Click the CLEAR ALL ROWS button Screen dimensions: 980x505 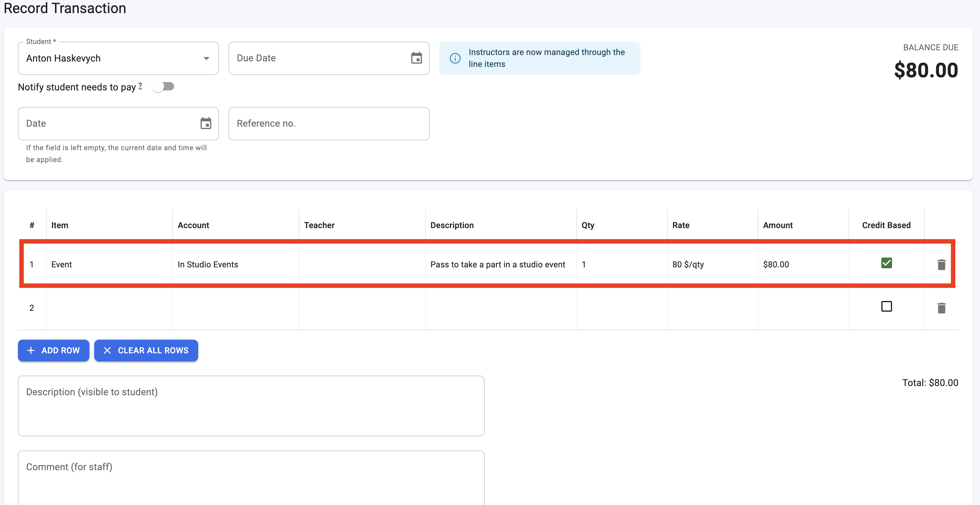[x=146, y=350]
